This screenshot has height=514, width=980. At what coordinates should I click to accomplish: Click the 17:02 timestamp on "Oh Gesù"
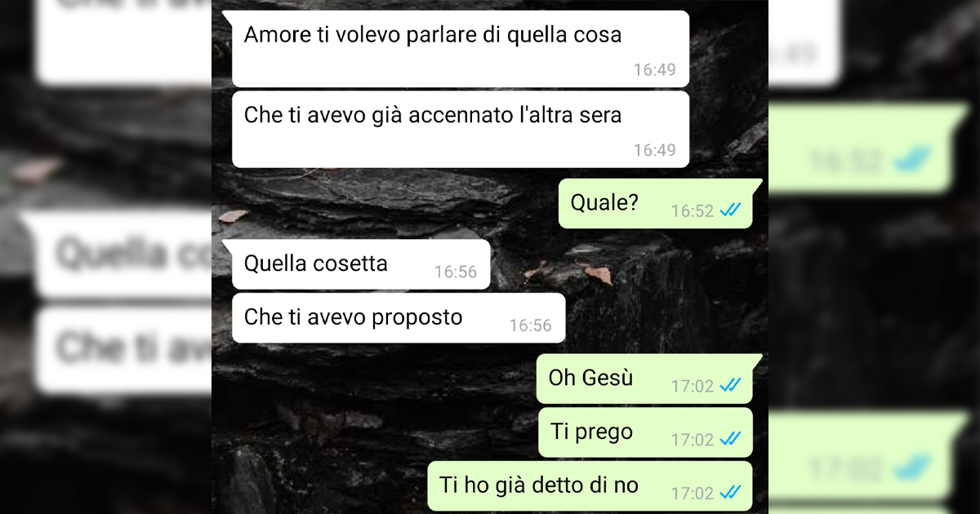(x=693, y=386)
